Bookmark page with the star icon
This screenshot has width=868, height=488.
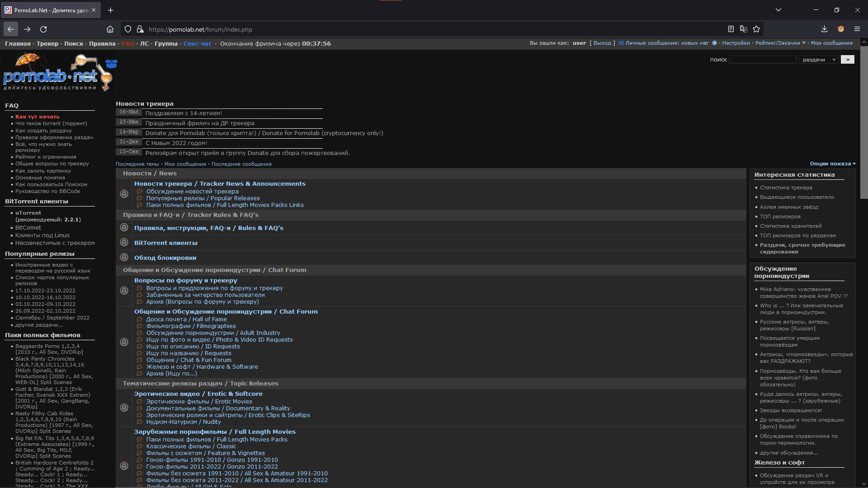[x=756, y=29]
